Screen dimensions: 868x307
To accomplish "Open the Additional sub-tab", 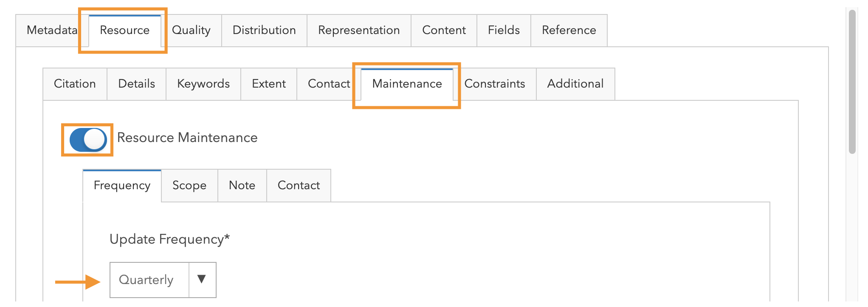I will pyautogui.click(x=575, y=84).
